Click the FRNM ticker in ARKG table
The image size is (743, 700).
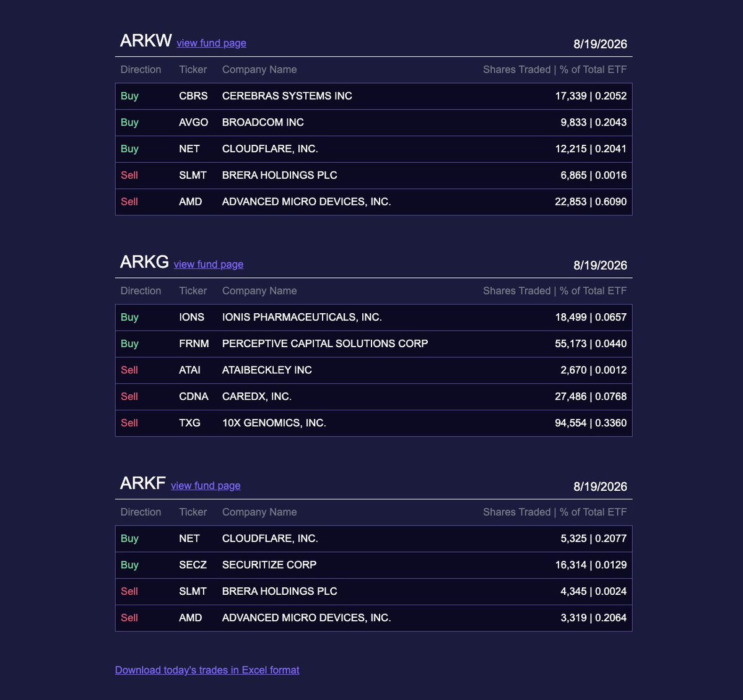coord(194,344)
